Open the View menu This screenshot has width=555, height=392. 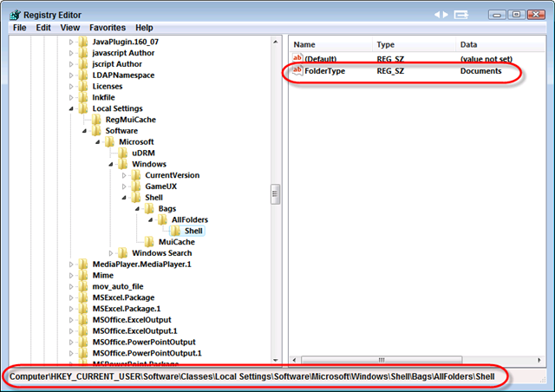(69, 28)
